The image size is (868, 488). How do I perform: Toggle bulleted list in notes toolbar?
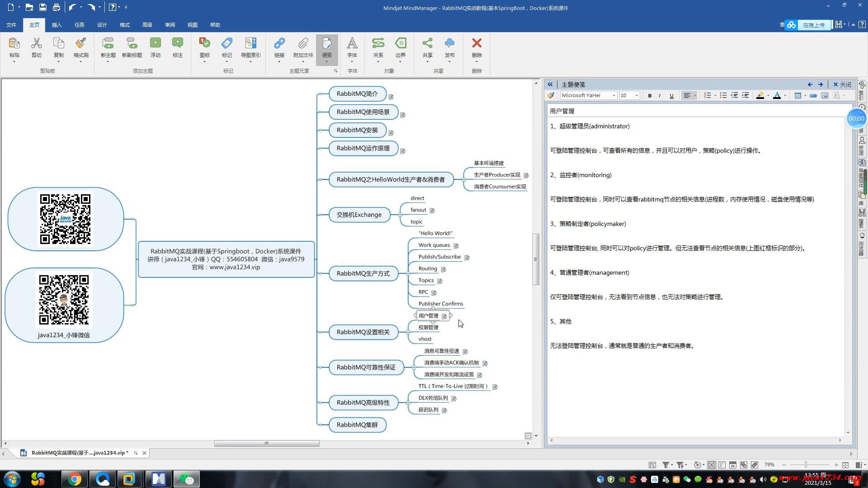coord(723,95)
